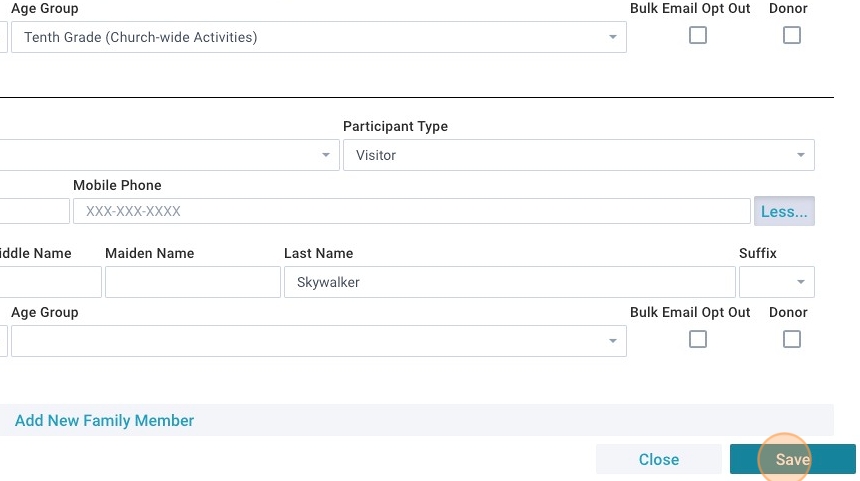Screen dimensions: 860x481
Task: Click the Add New Family Member link
Action: point(105,421)
